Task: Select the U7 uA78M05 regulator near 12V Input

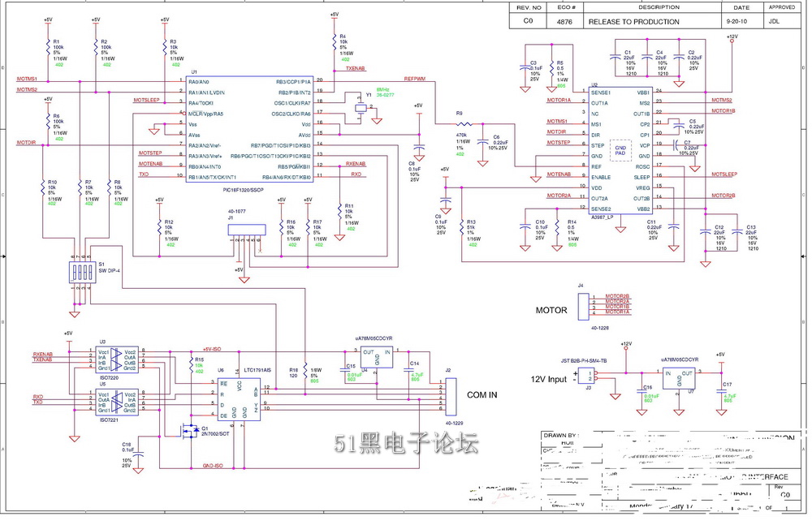Action: 679,378
